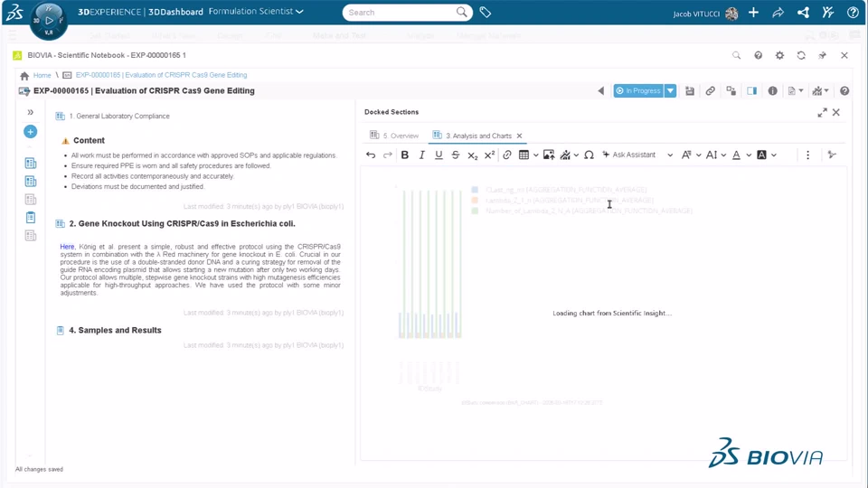868x488 pixels.
Task: Open the experiment information icon
Action: pyautogui.click(x=772, y=90)
